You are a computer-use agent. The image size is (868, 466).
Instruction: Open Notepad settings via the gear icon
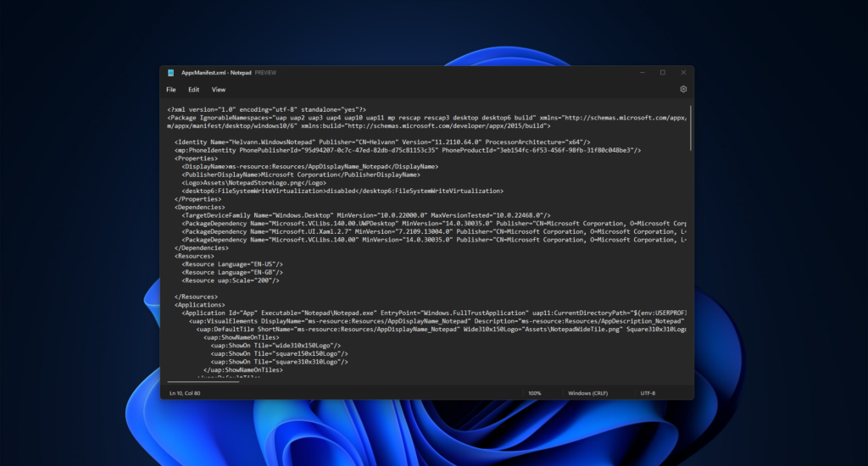tap(683, 89)
